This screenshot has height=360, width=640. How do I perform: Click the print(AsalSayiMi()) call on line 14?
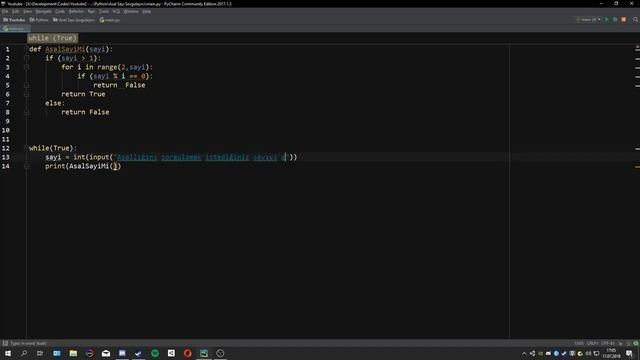click(83, 166)
